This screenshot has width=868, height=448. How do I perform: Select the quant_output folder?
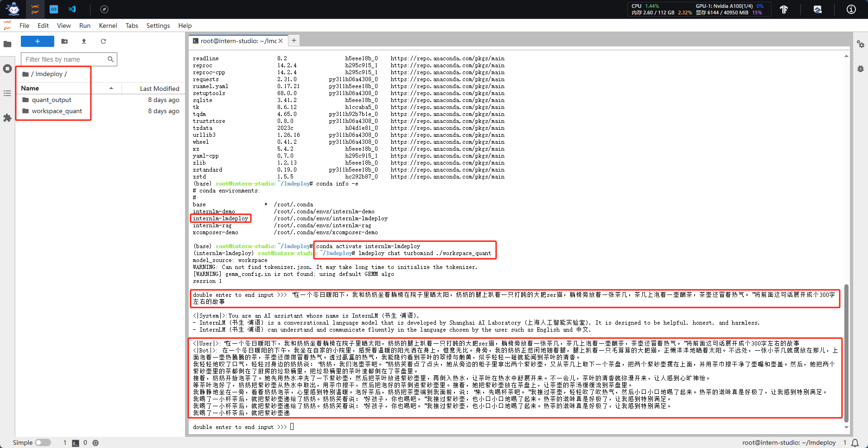(x=100, y=100)
